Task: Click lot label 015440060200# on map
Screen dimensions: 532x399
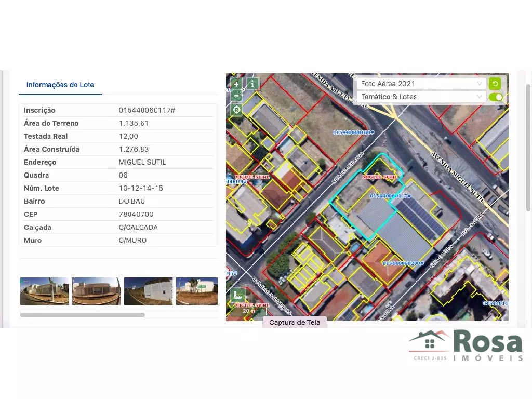Action: click(x=403, y=263)
